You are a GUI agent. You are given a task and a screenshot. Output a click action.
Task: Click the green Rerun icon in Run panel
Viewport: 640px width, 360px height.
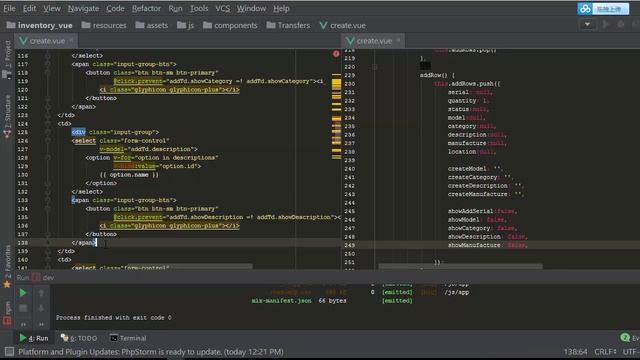pyautogui.click(x=23, y=293)
